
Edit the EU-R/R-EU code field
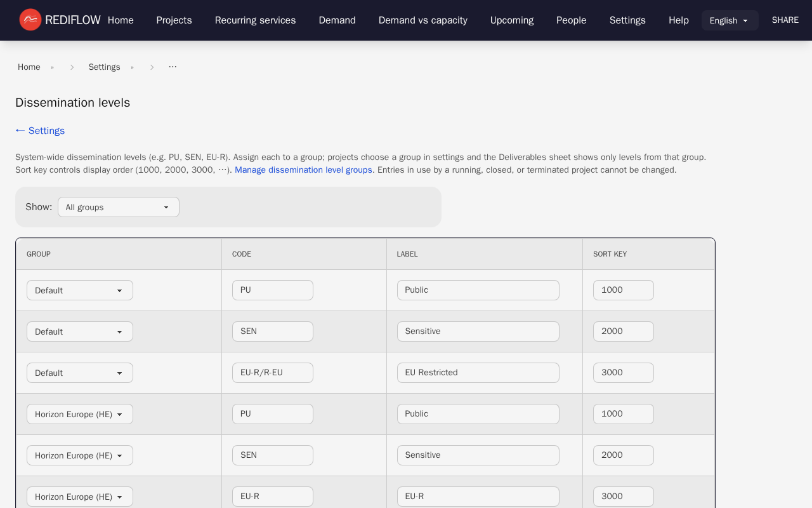273,373
